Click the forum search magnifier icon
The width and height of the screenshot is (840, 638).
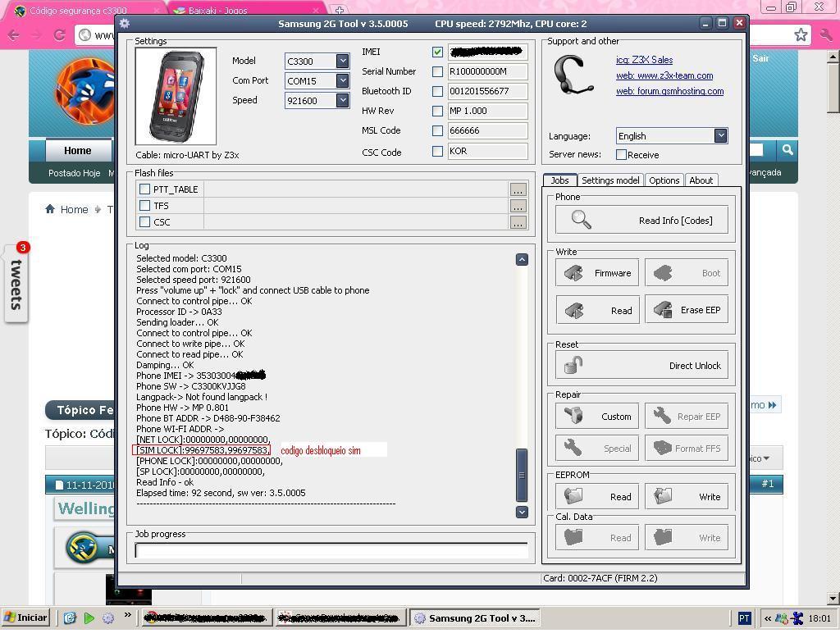[787, 150]
